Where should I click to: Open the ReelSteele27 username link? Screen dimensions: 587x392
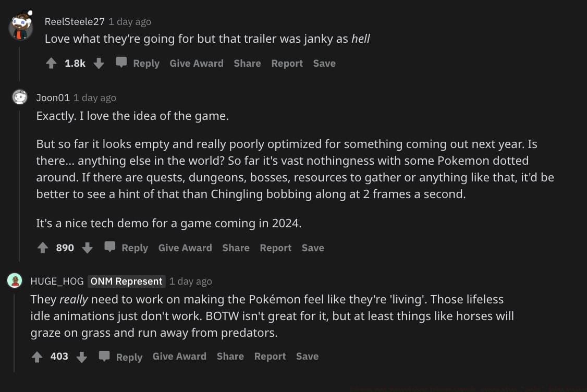pyautogui.click(x=75, y=22)
